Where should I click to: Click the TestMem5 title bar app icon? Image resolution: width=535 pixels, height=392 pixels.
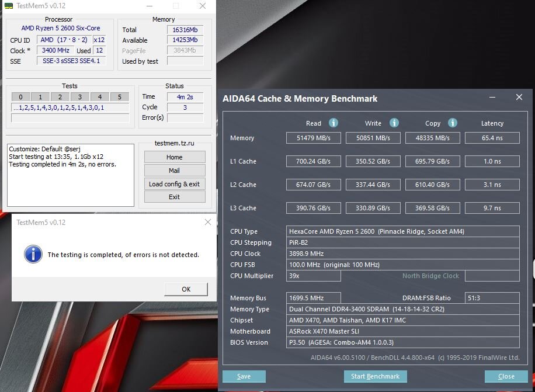(9, 6)
